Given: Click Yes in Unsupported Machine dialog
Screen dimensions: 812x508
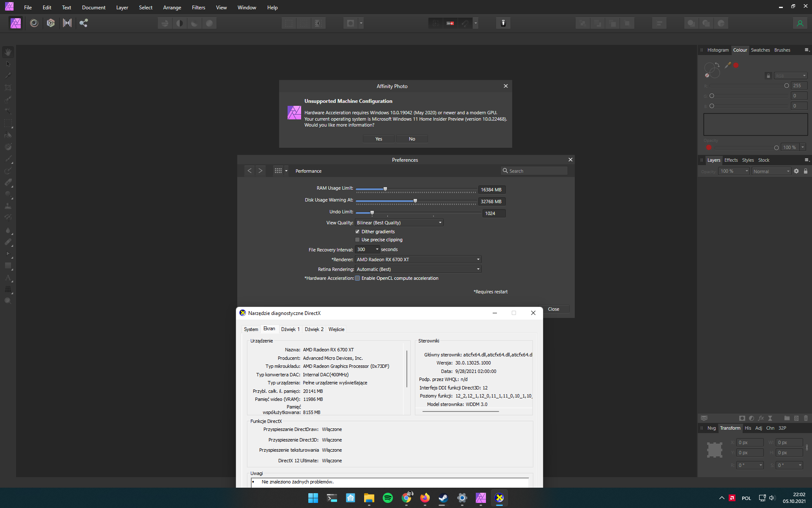Looking at the screenshot, I should pos(379,139).
